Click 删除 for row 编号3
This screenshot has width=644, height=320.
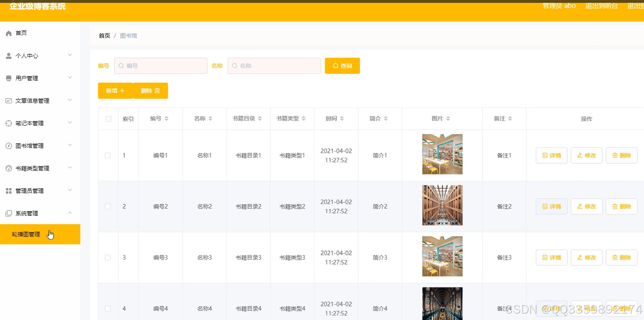622,257
